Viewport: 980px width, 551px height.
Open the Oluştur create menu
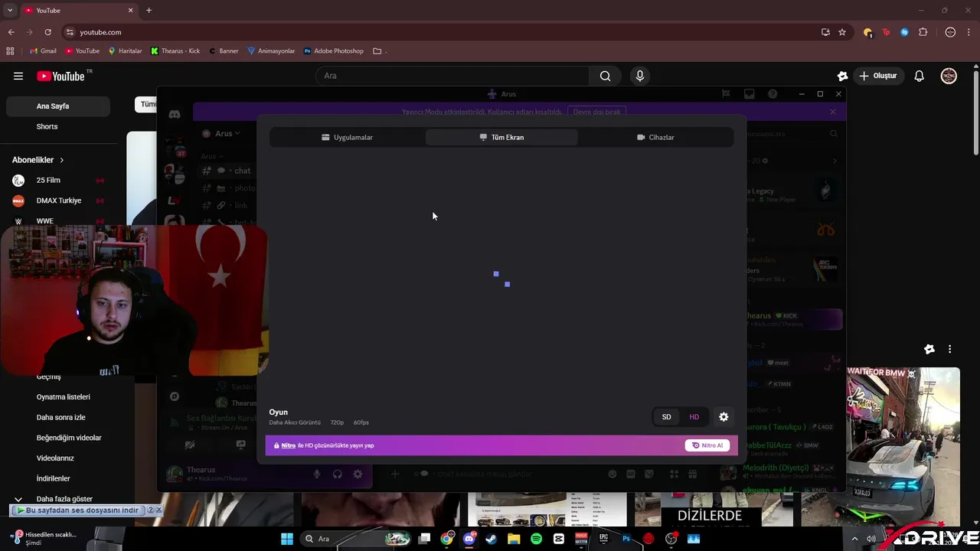[x=878, y=76]
